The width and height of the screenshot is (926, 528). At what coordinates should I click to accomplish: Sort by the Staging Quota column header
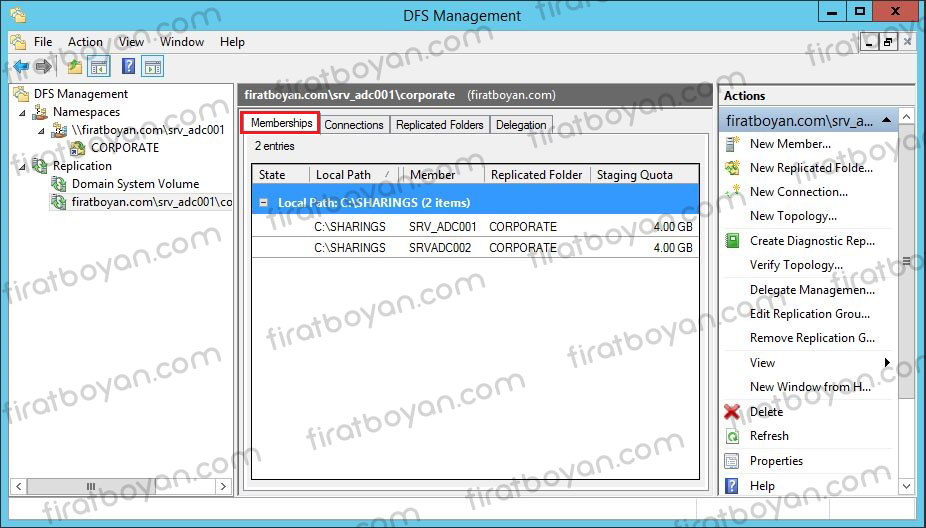tap(644, 175)
